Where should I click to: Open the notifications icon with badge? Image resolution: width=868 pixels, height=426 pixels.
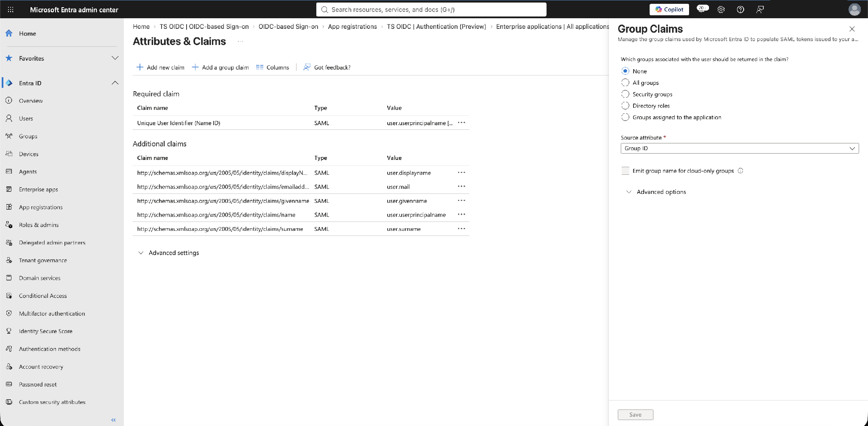(702, 9)
